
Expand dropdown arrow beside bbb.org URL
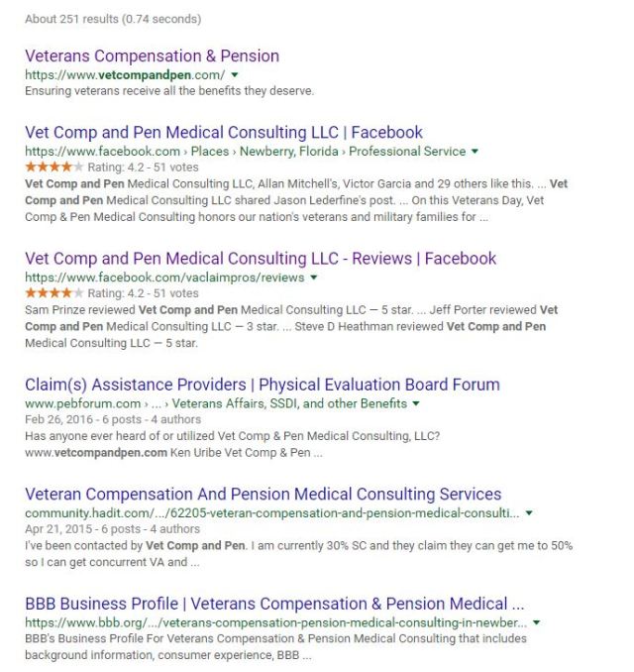point(537,622)
